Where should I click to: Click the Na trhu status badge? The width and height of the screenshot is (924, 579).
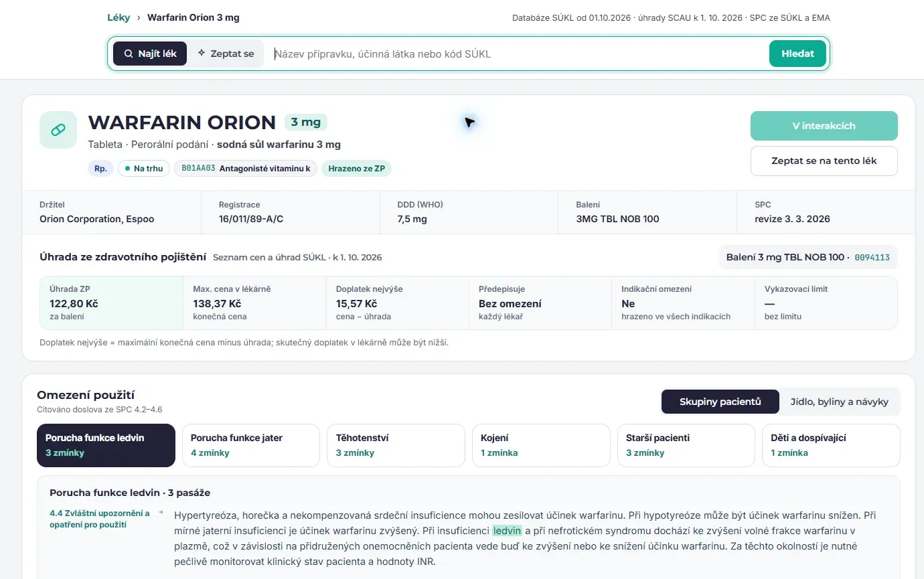tap(144, 169)
